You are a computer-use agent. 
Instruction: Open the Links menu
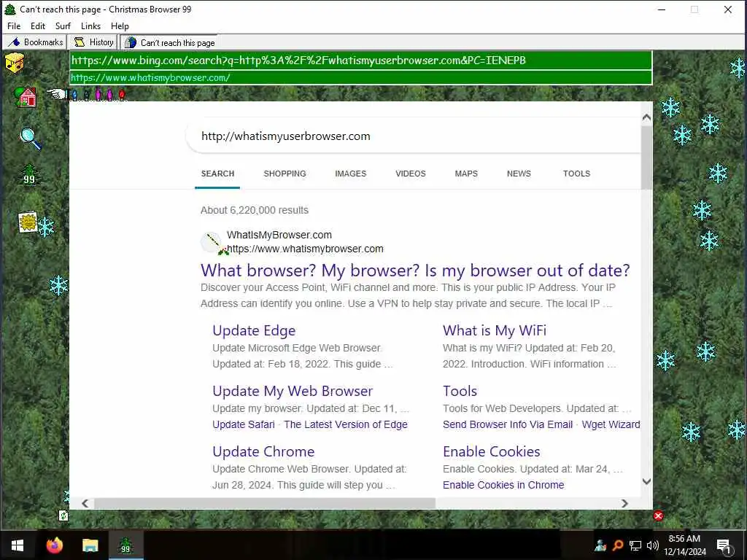pos(90,26)
